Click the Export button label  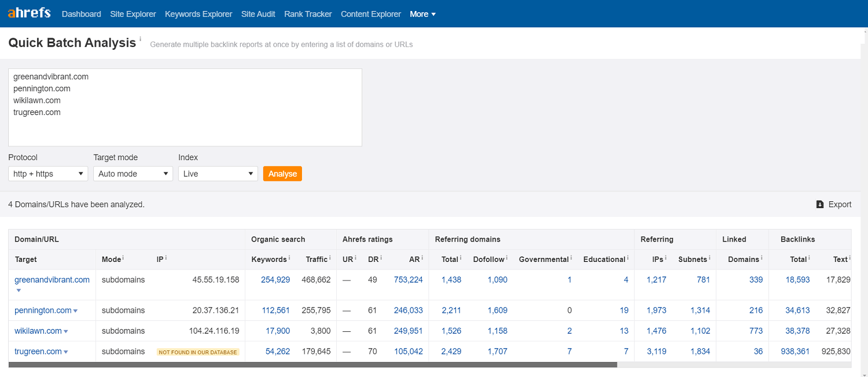(x=840, y=204)
